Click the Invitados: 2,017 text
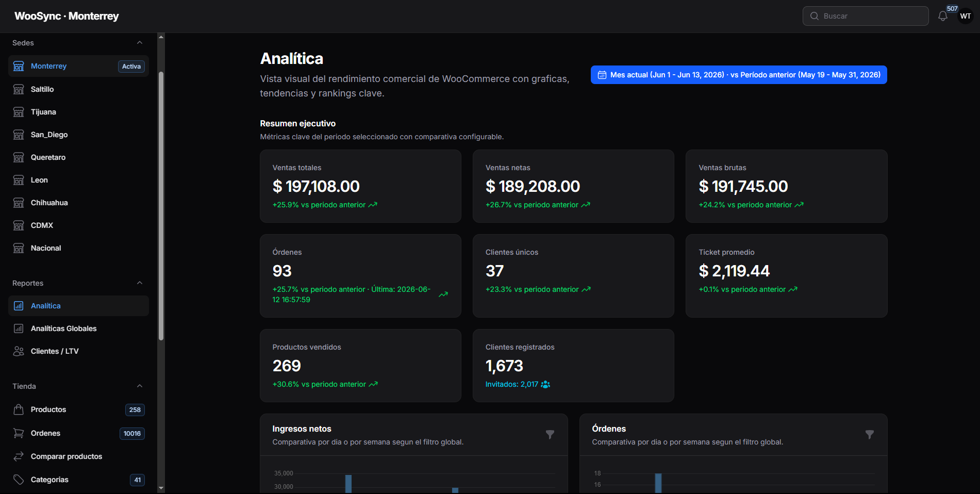Screen dimensions: 980x494 pyautogui.click(x=512, y=385)
